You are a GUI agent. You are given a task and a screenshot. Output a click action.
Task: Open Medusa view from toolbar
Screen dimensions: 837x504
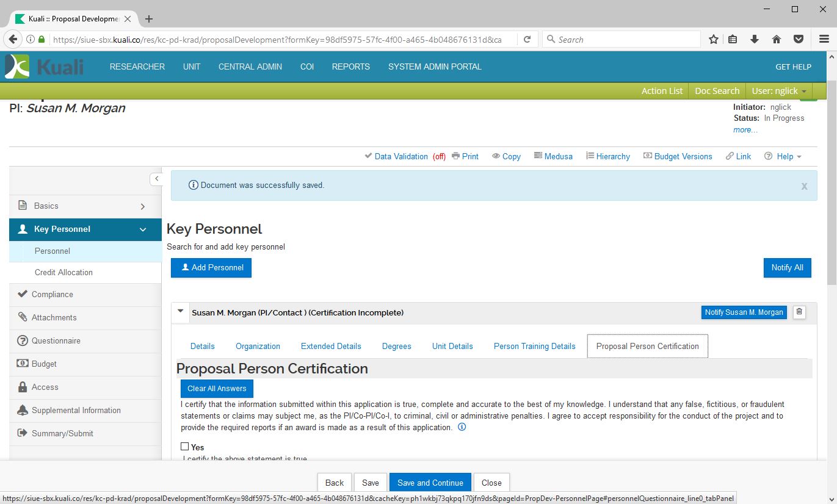click(553, 156)
